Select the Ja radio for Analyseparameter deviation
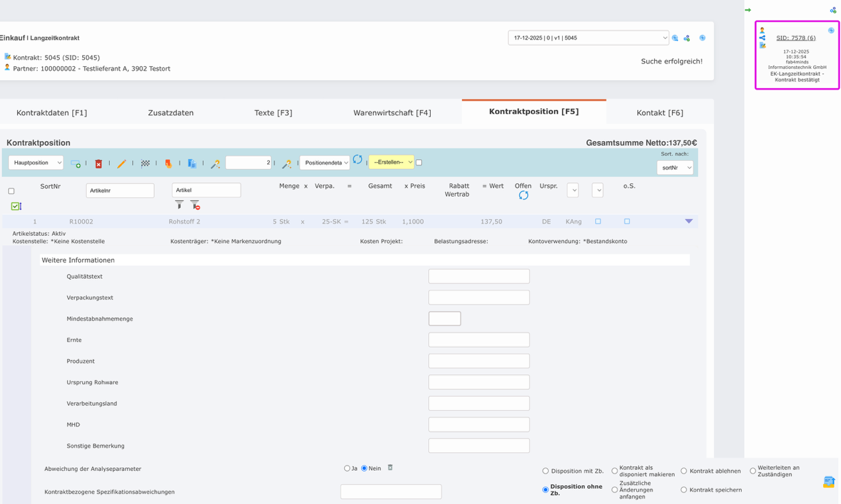The image size is (841, 504). [x=347, y=468]
